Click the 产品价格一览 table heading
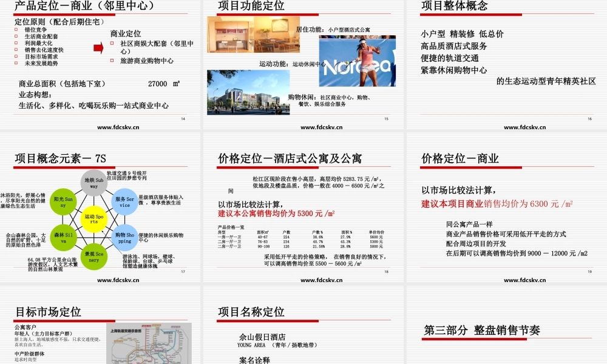The width and height of the screenshot is (607, 364). point(231,227)
